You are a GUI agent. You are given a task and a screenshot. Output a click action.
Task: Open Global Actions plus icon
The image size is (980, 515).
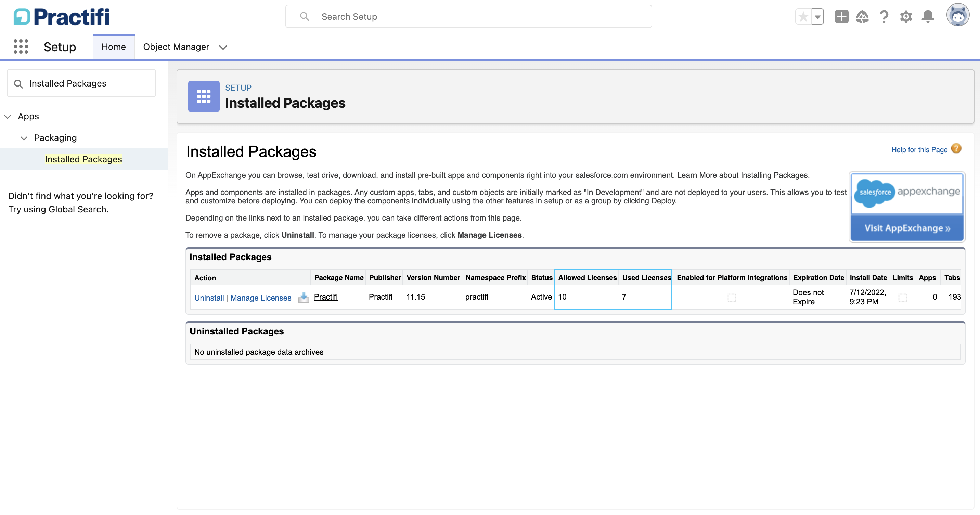pos(841,17)
